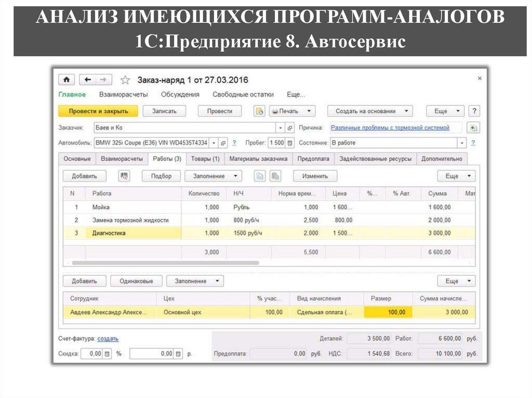Expand the Состояние dropdown list
532x398 pixels.
(x=461, y=143)
